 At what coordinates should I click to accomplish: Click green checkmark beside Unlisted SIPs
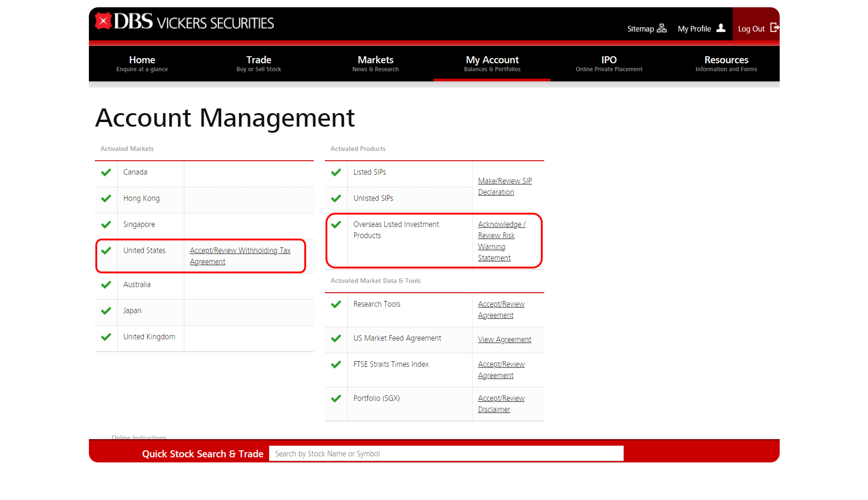pos(336,198)
